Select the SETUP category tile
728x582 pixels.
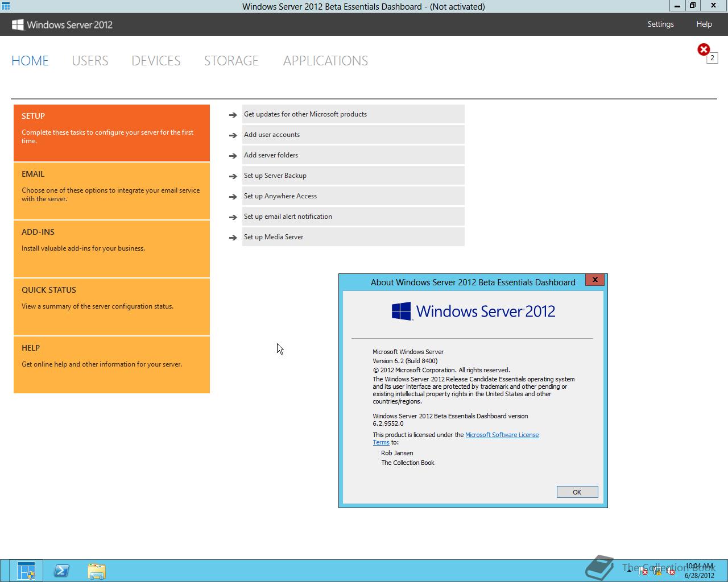point(111,133)
